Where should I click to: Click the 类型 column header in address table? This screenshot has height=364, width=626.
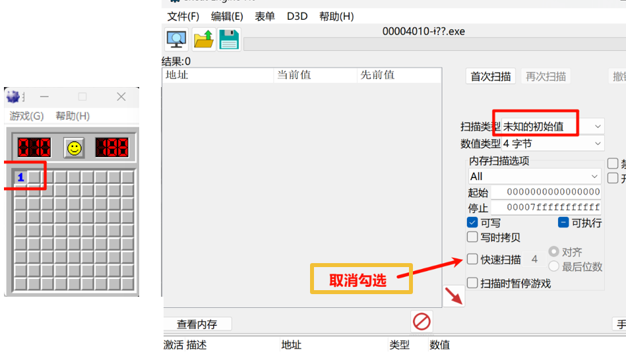pyautogui.click(x=399, y=345)
